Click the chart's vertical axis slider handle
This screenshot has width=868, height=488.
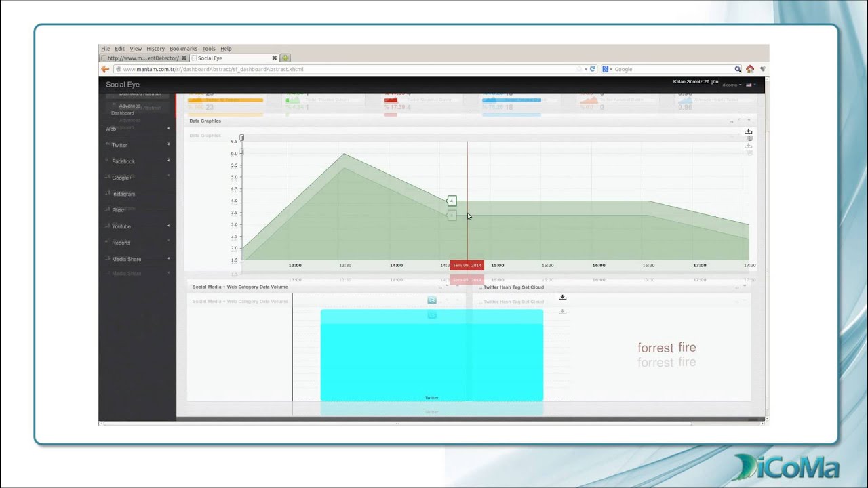point(241,138)
